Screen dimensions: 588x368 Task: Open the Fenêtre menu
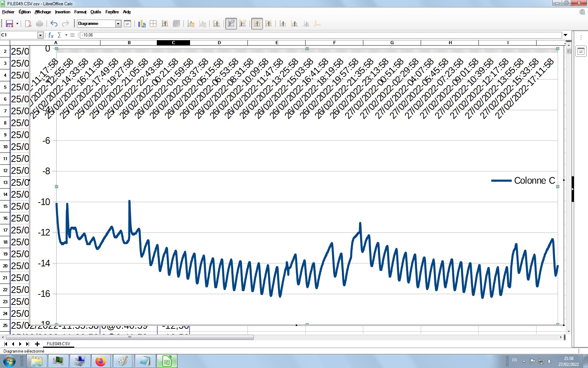coord(112,12)
